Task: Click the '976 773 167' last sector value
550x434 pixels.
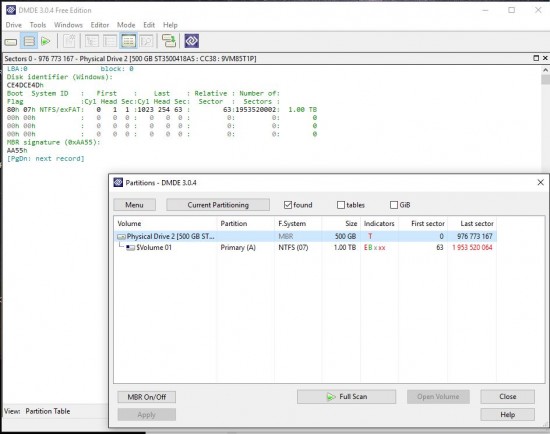Action: click(475, 236)
